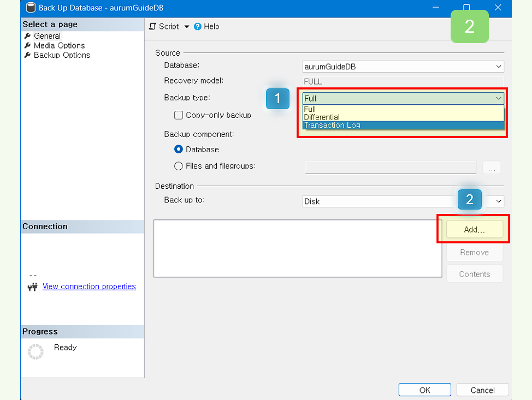Click the Remove destination button

coord(474,253)
